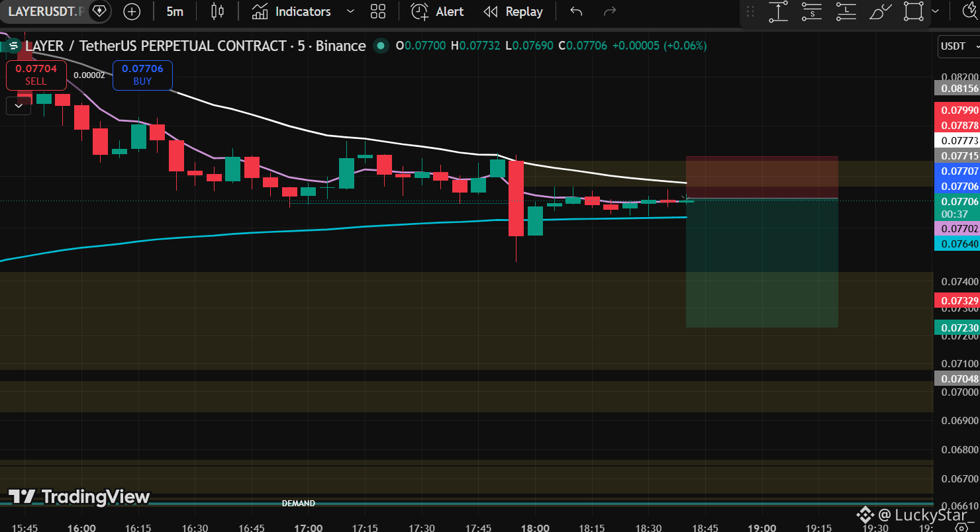This screenshot has height=532, width=980.
Task: Expand the favorite indicators chevron
Action: pos(350,11)
